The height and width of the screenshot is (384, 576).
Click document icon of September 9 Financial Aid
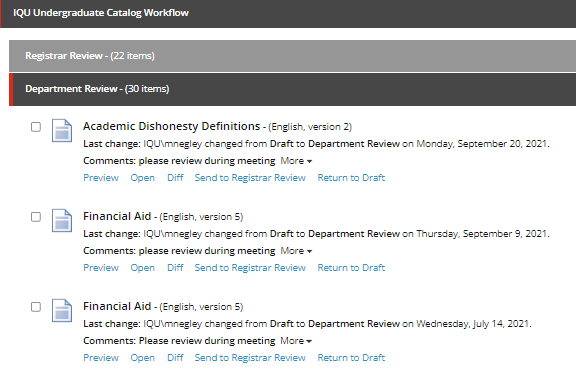[x=62, y=220]
